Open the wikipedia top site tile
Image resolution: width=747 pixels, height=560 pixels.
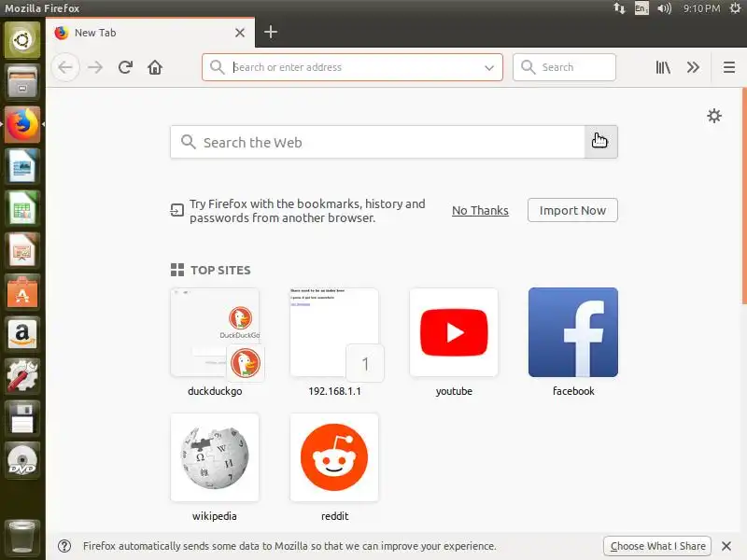(215, 457)
